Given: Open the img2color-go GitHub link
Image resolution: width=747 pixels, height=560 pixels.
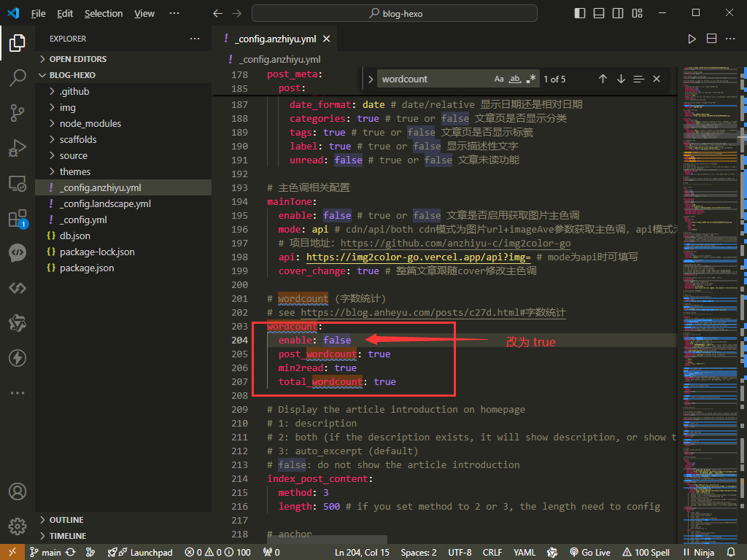Looking at the screenshot, I should pyautogui.click(x=455, y=243).
